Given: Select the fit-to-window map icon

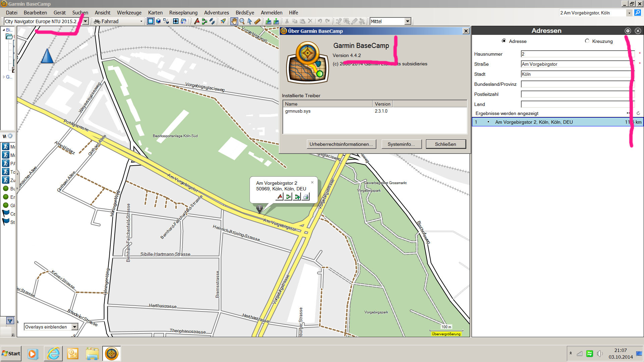Looking at the screenshot, I should tap(175, 21).
